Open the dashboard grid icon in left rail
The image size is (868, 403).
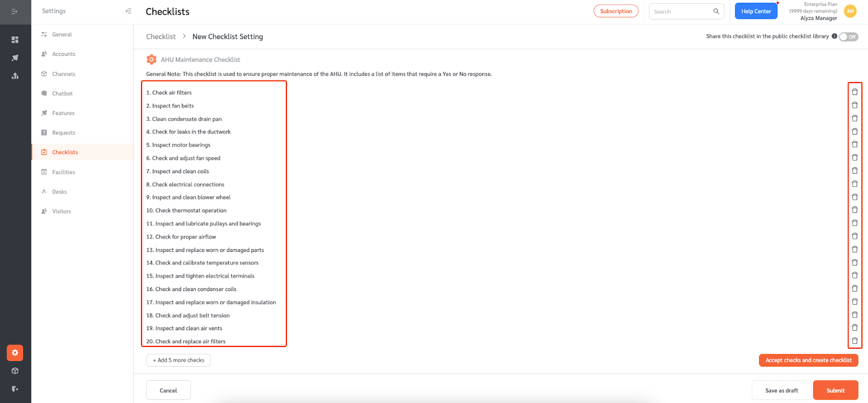[x=15, y=40]
